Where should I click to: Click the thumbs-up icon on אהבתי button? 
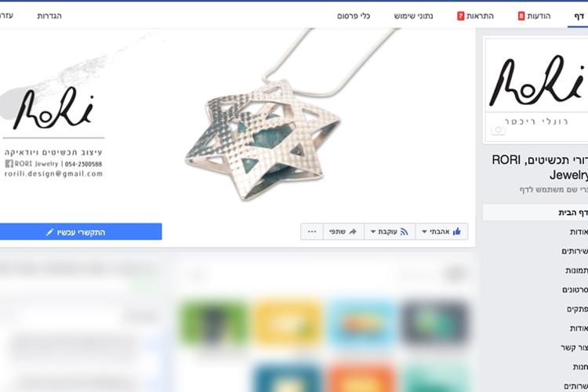(x=457, y=231)
